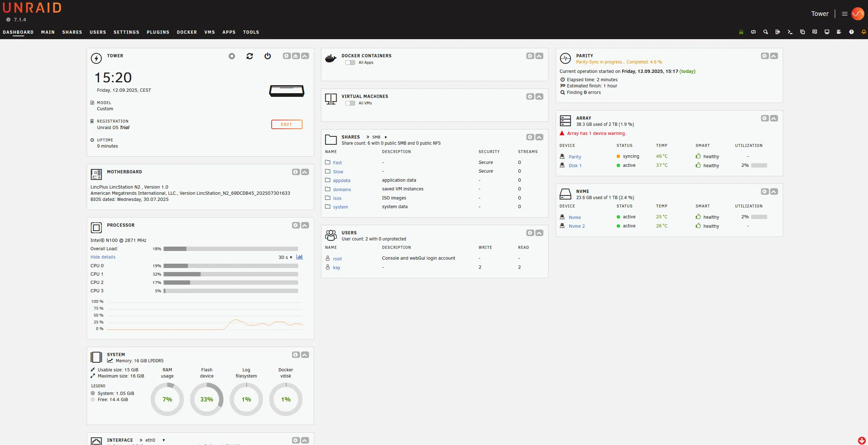Open the web terminal icon
868x445 pixels.
[x=790, y=32]
